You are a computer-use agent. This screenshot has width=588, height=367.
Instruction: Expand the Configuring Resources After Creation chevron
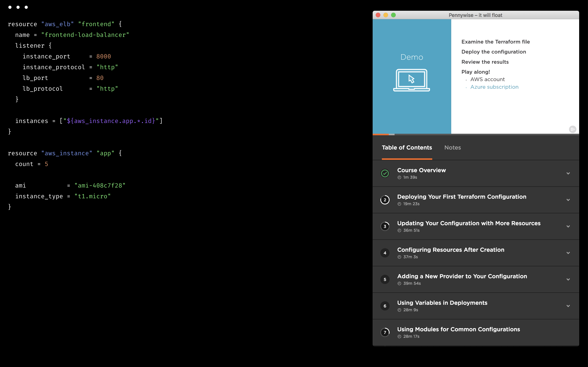tap(568, 253)
